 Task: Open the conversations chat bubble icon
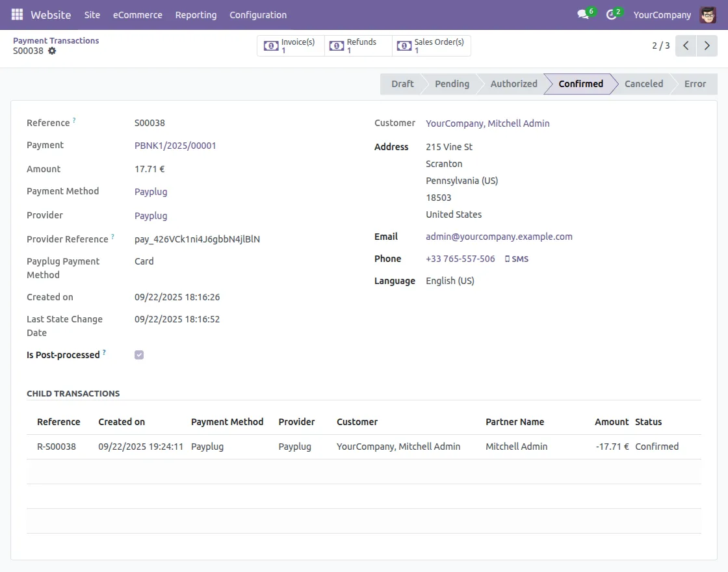click(x=582, y=14)
